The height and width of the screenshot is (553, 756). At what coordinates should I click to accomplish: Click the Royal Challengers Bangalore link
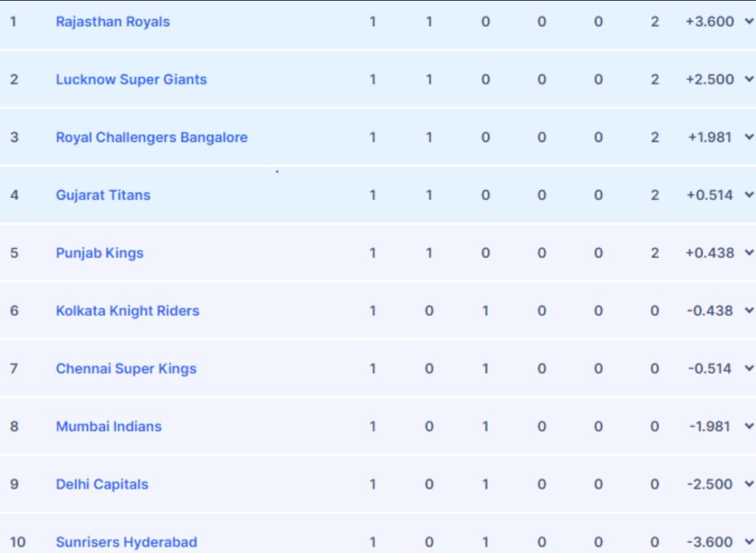(151, 137)
